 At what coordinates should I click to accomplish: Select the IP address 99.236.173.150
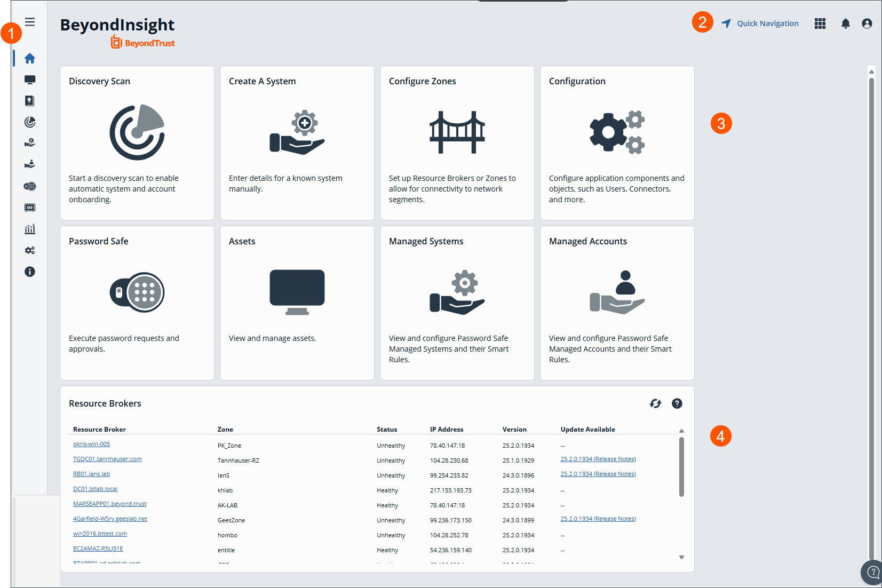pos(451,520)
